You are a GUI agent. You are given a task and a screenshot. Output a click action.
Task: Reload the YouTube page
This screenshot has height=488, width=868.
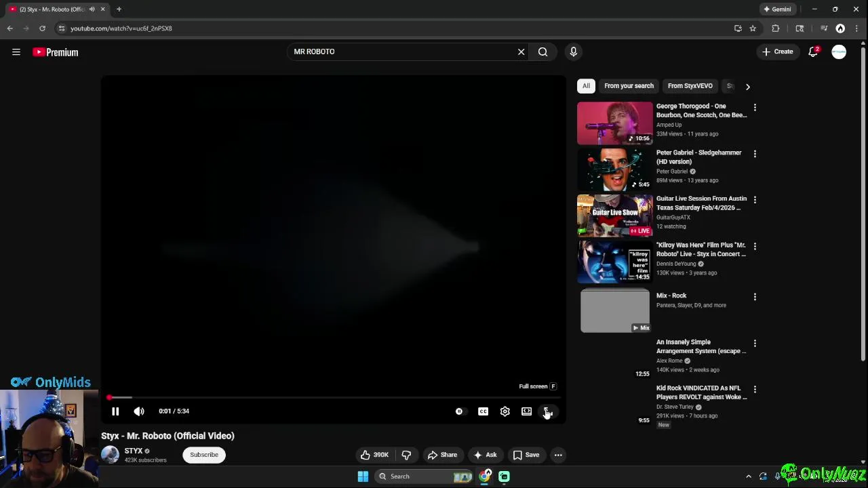point(42,28)
